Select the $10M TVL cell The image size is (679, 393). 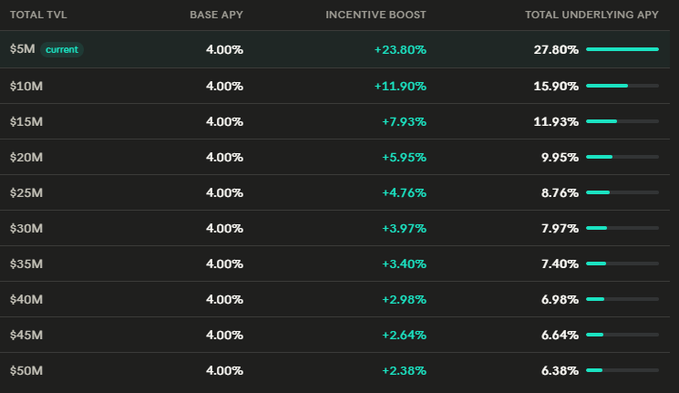[x=26, y=86]
